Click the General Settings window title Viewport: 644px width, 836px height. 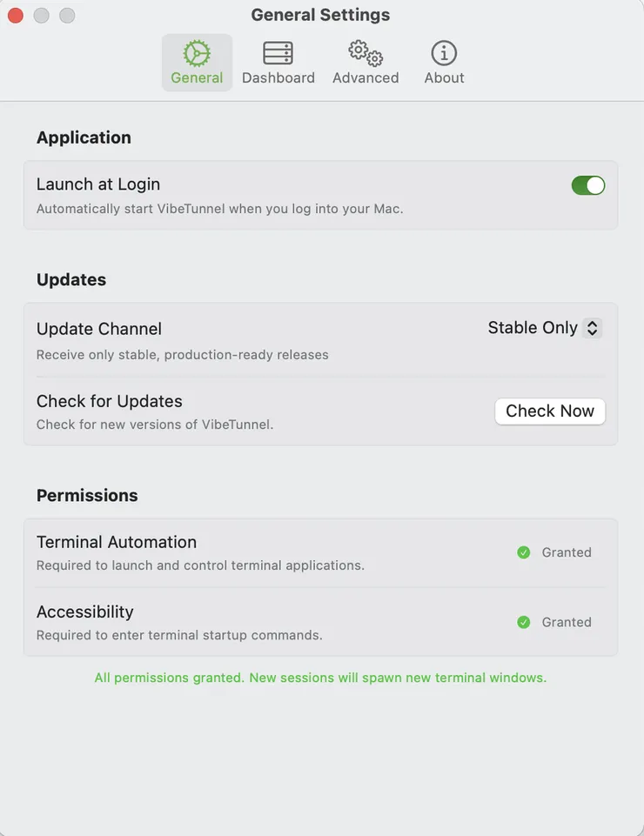click(x=320, y=15)
